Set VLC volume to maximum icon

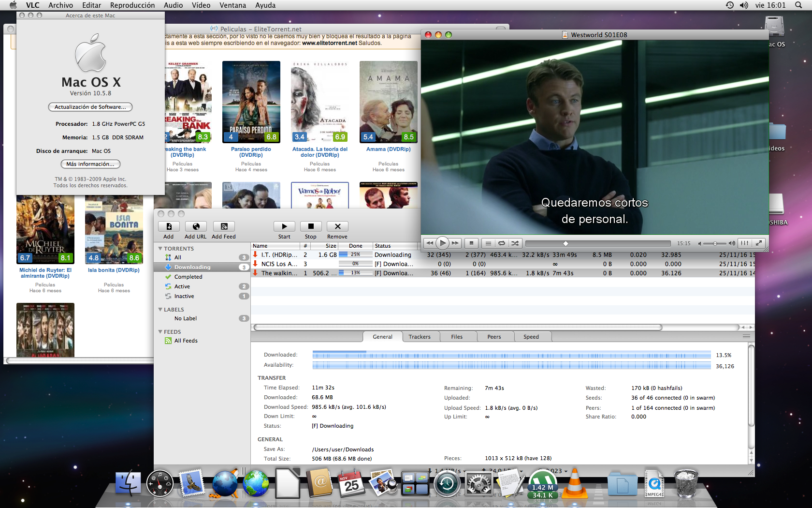click(732, 243)
